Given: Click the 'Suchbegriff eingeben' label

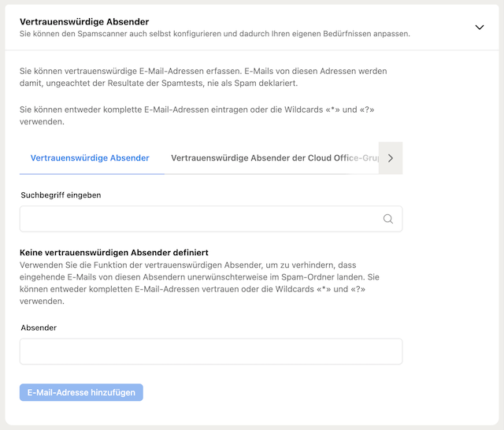Looking at the screenshot, I should click(61, 195).
